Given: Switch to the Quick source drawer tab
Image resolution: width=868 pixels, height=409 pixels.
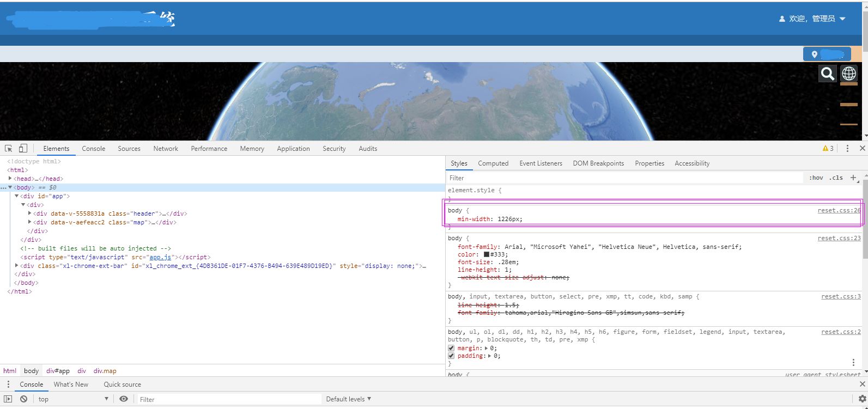Looking at the screenshot, I should tap(123, 384).
